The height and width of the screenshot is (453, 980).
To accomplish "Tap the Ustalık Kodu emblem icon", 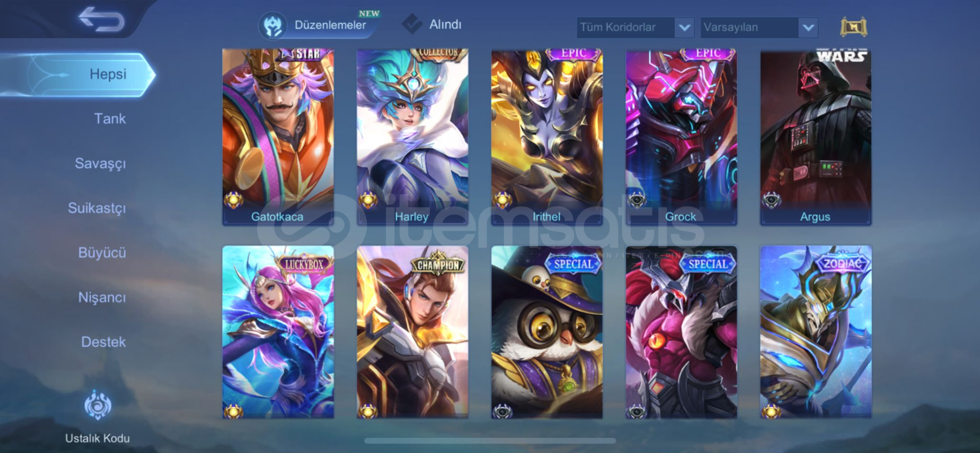I will tap(97, 405).
